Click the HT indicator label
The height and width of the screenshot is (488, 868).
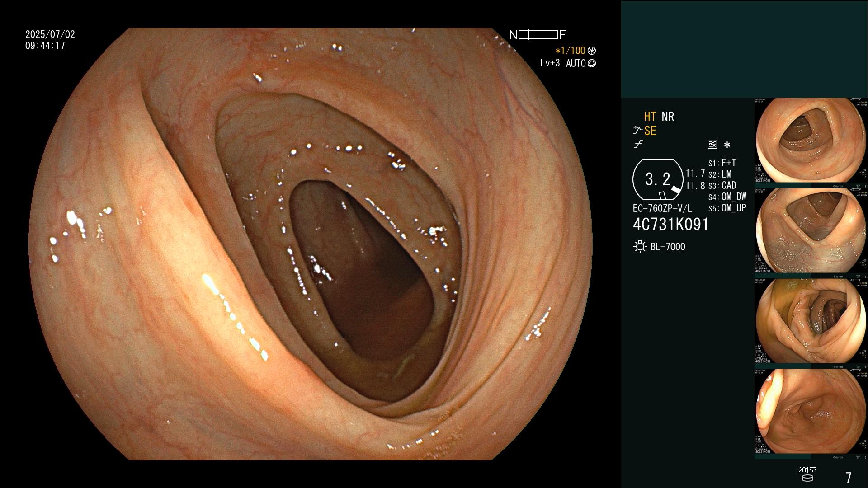(x=650, y=117)
